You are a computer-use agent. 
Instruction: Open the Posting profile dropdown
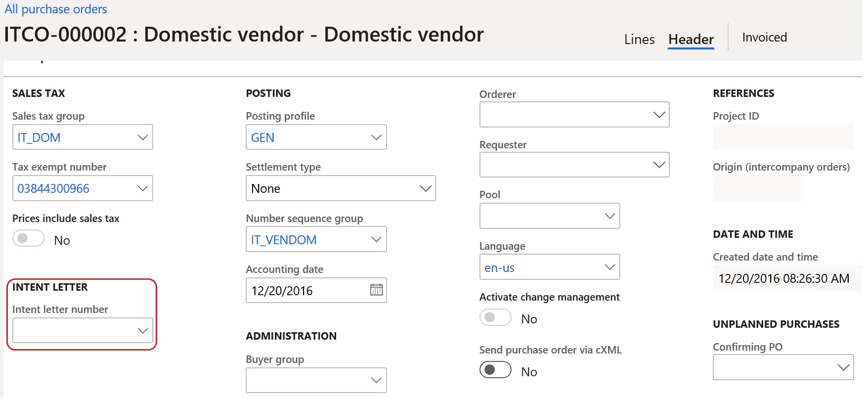coord(376,137)
